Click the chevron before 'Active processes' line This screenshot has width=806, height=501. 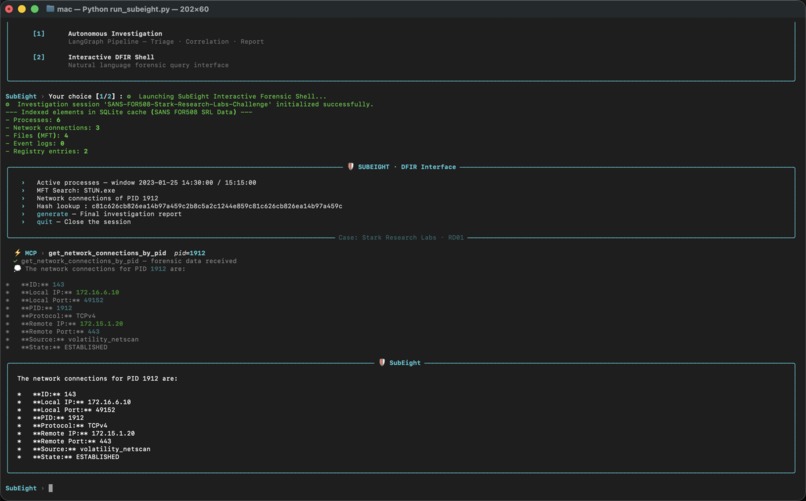(x=23, y=182)
